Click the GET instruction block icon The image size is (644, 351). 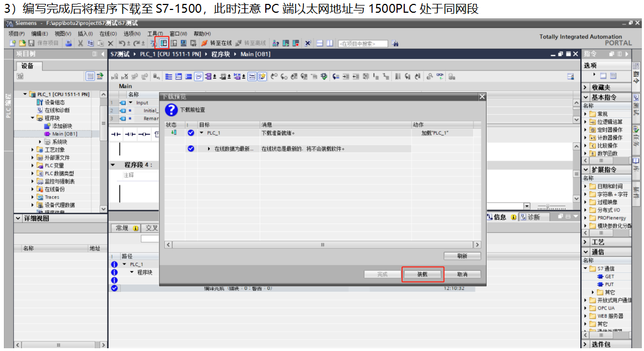pos(600,277)
